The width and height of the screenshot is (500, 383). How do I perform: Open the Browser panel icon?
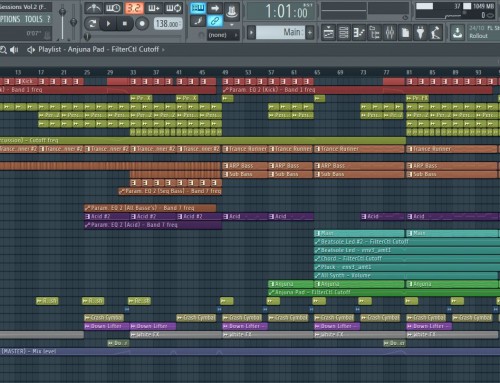click(374, 33)
